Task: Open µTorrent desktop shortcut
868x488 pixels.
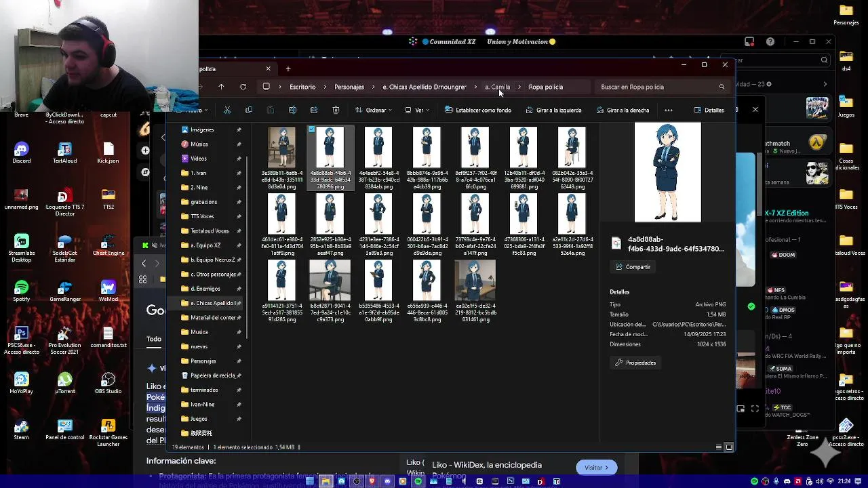Action: point(64,384)
